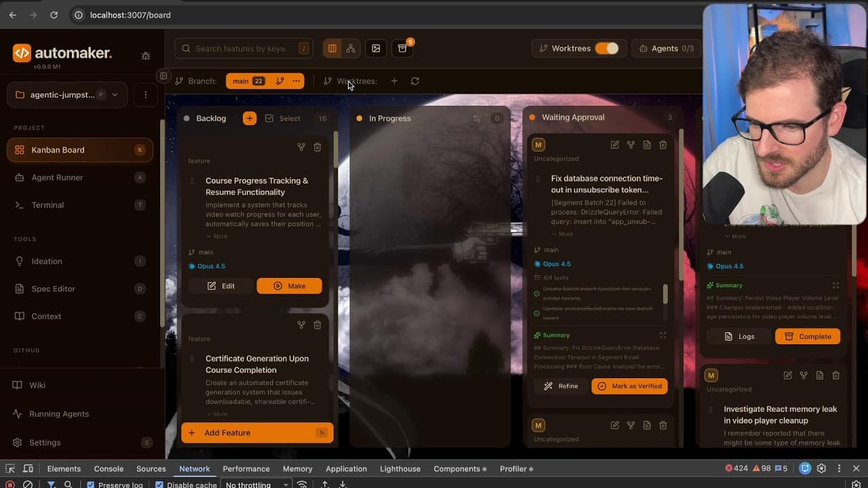Toggle the Worktrees switch off

coord(606,48)
